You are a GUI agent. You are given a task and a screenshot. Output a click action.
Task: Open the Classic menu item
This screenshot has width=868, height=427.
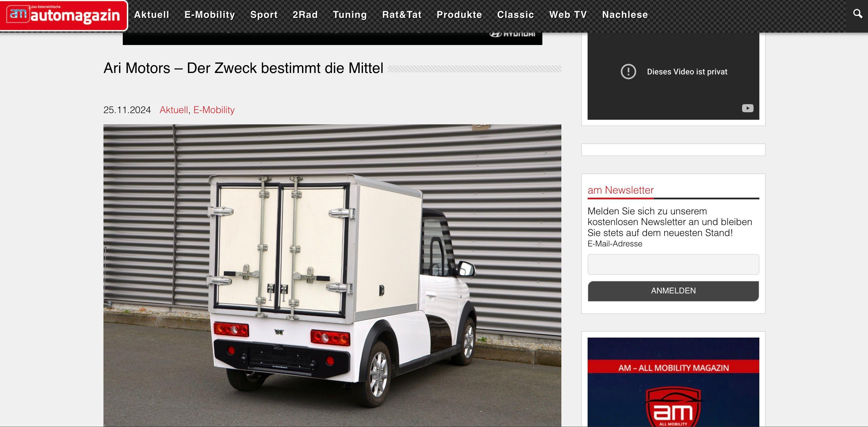[x=516, y=15]
